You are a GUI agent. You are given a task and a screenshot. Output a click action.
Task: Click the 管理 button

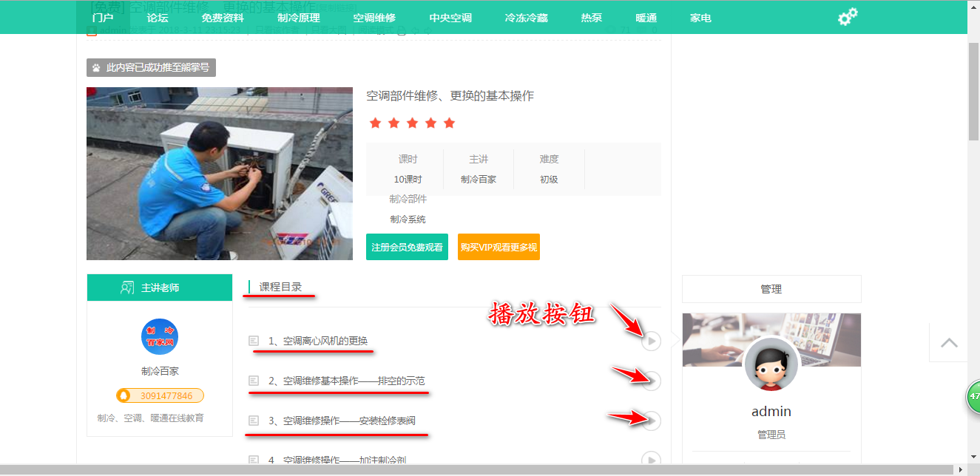tap(771, 289)
